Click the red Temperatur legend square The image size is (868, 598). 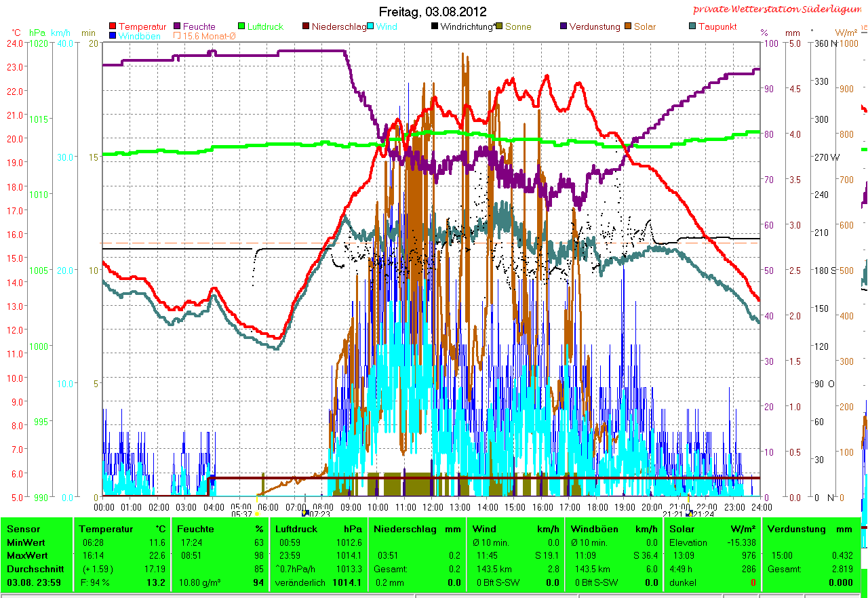coord(113,27)
